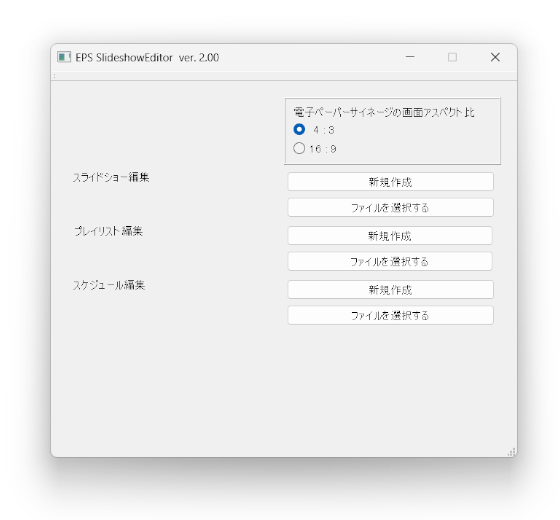Create a new slideshow with 新規作成
Viewport: 560px width, 520px height.
[x=390, y=182]
